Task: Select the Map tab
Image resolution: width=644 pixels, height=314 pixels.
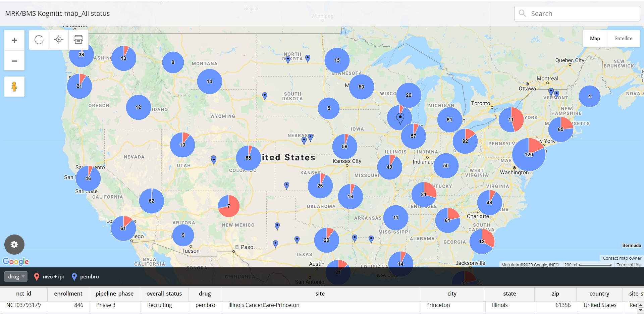Action: (x=594, y=38)
